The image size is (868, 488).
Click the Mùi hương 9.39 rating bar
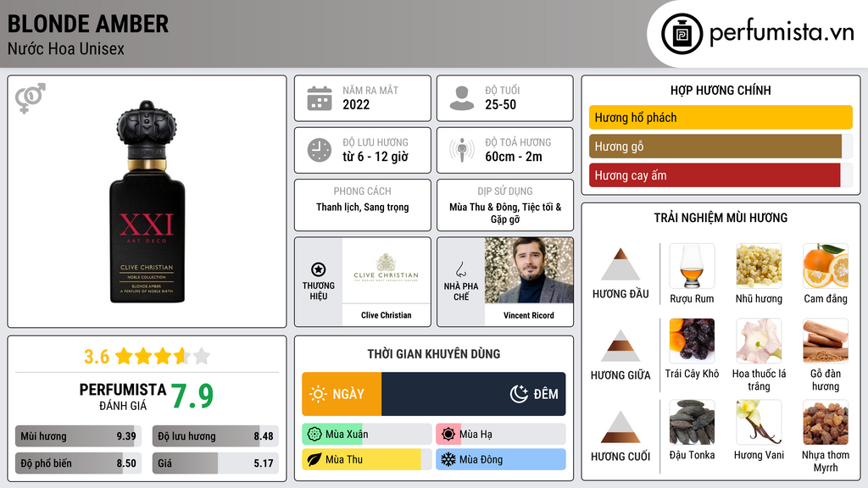point(78,436)
